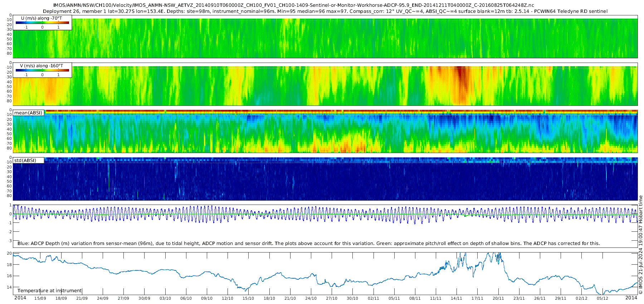This screenshot has width=644, height=304.
Task: Click the IMOS copyright timestamp text
Action: (640, 245)
